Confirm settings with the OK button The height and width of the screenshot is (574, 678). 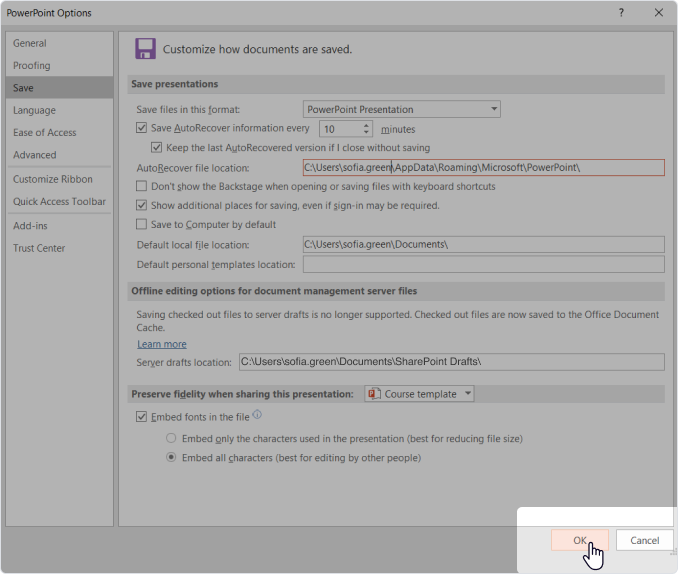(579, 540)
